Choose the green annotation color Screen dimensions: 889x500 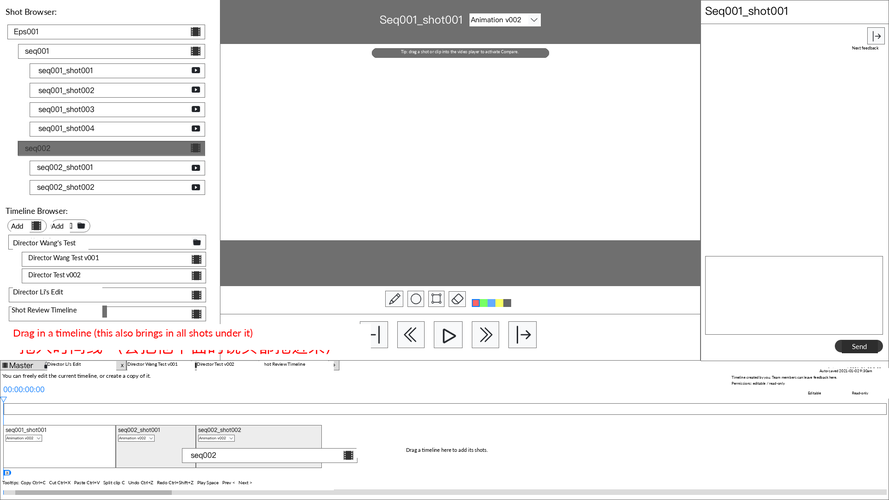484,303
